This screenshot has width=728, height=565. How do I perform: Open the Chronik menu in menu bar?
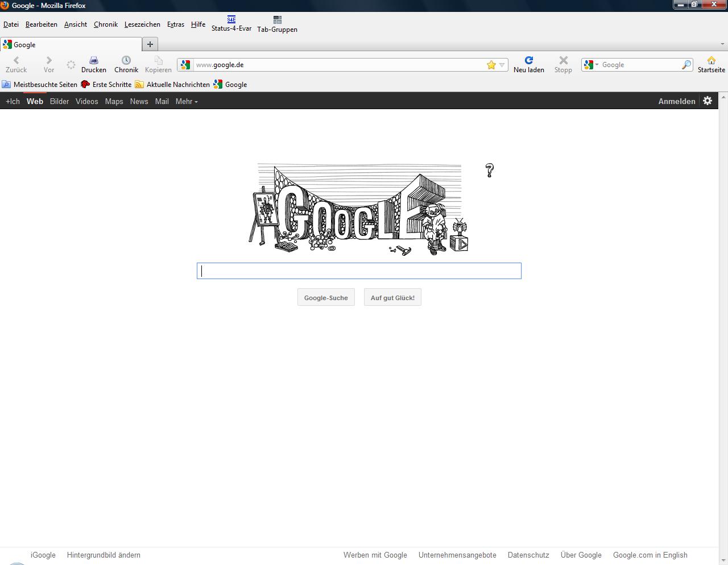point(106,24)
